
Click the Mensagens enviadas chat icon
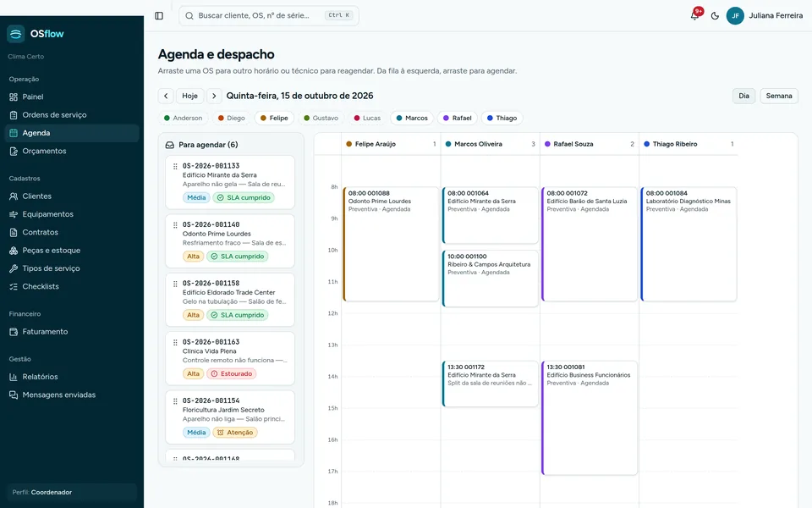click(x=14, y=395)
